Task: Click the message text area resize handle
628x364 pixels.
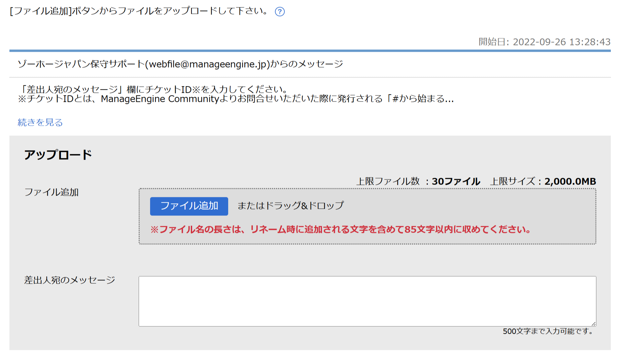Action: point(593,324)
